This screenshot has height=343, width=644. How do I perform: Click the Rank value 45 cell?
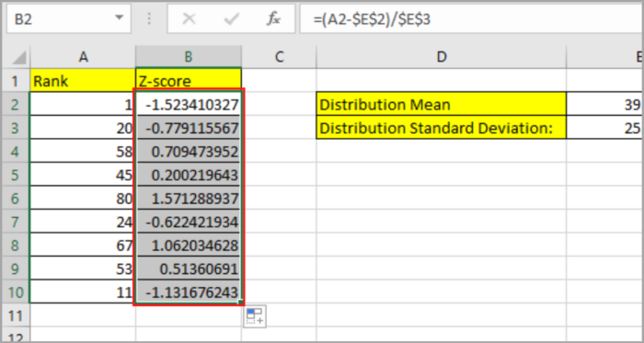point(83,175)
